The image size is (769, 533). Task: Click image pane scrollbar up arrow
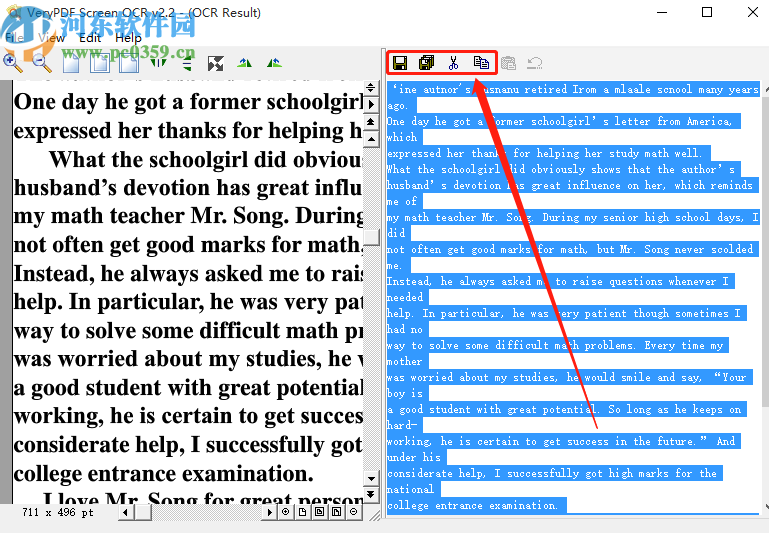[371, 139]
